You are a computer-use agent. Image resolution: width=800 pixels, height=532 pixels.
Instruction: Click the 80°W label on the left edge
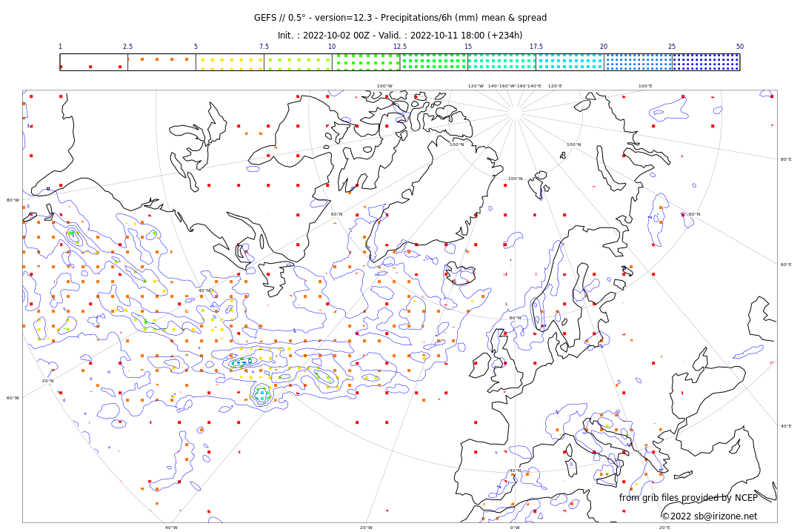(x=13, y=200)
